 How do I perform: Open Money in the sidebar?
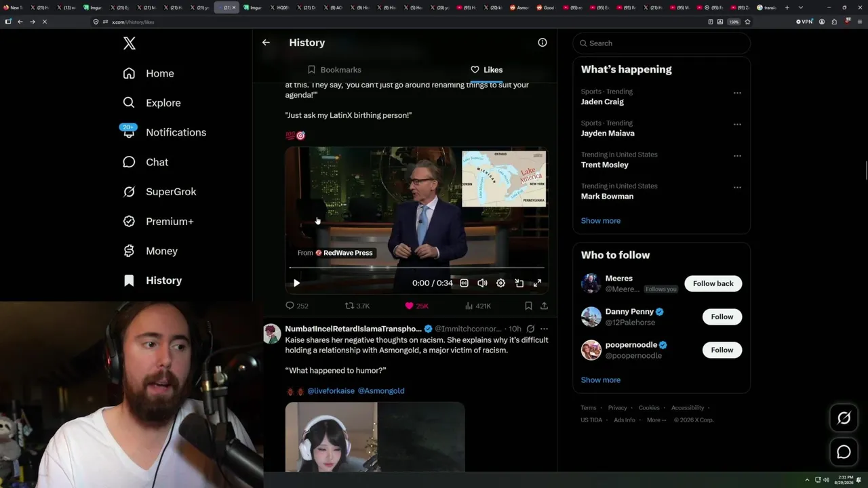150,251
